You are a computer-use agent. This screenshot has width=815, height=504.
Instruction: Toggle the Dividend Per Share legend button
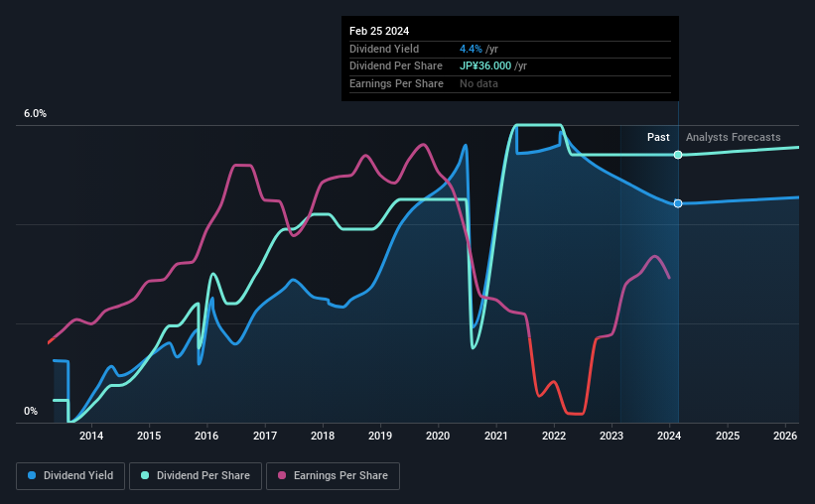point(196,476)
